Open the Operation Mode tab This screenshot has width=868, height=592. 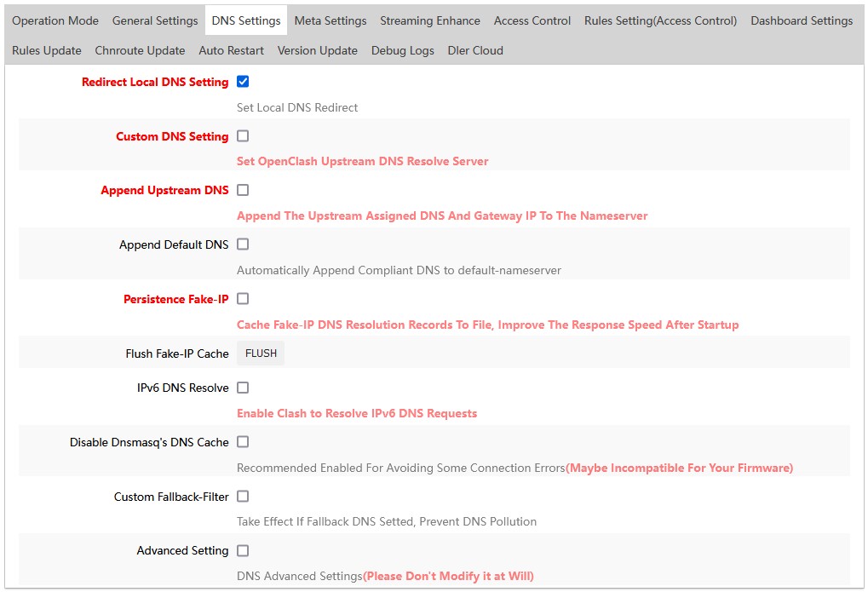55,20
